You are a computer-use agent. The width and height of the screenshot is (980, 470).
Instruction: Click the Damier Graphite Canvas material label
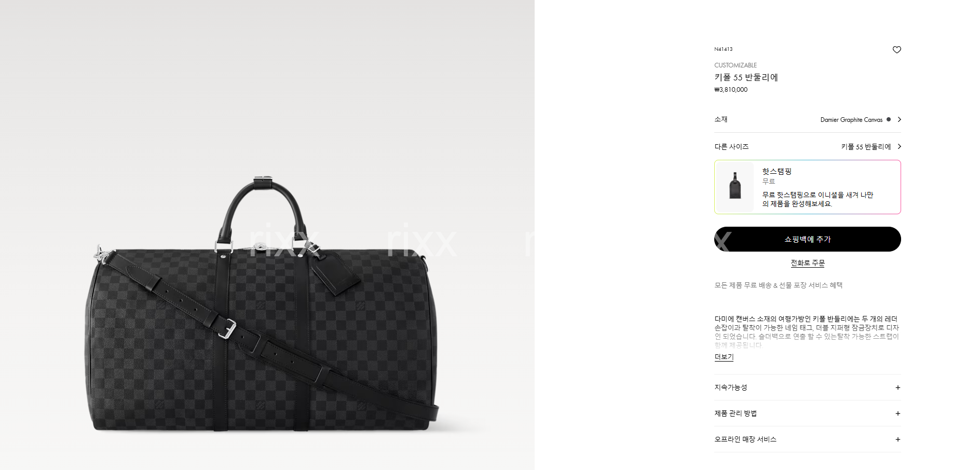click(x=851, y=120)
